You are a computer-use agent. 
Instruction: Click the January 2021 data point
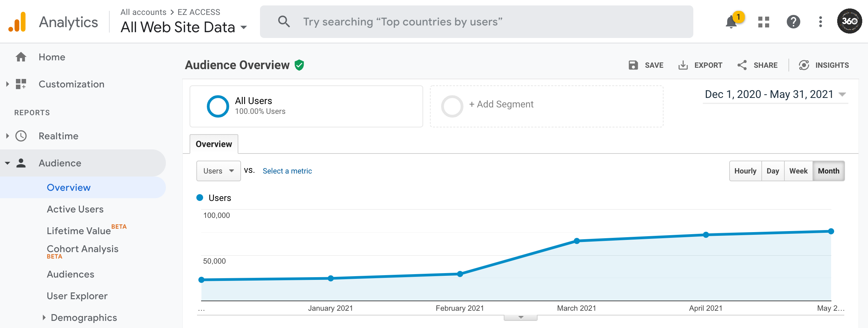(331, 278)
